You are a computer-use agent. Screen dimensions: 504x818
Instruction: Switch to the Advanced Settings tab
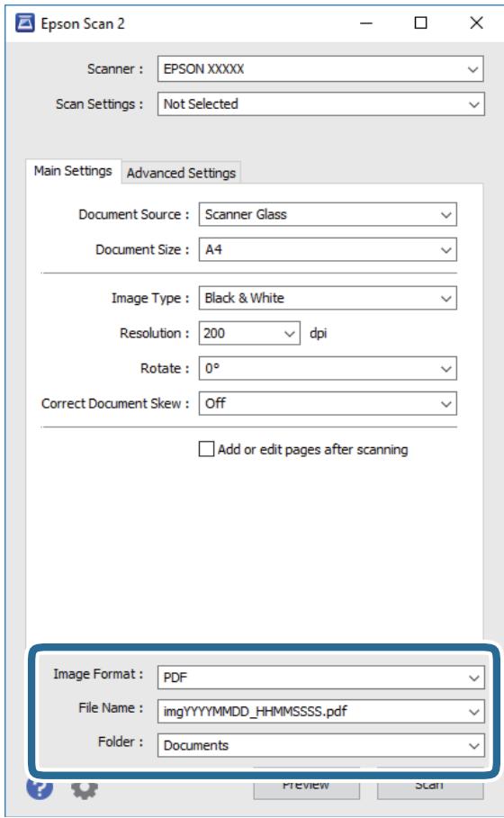181,173
